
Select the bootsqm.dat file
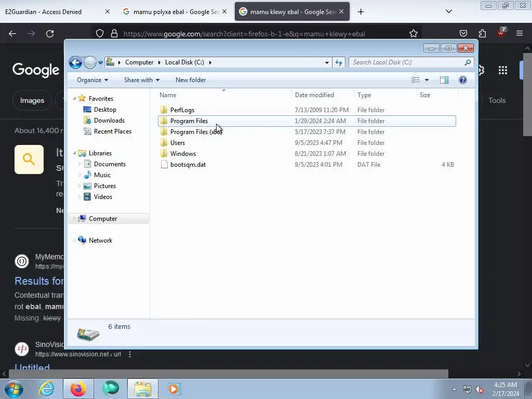click(307, 165)
